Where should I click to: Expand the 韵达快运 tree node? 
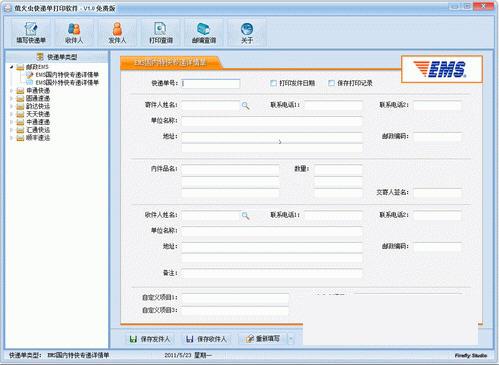[11, 106]
